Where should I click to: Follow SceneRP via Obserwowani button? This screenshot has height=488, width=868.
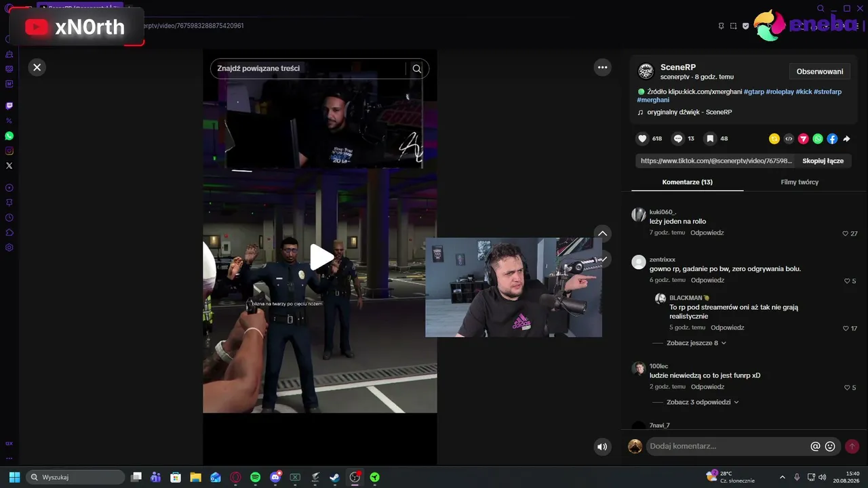pyautogui.click(x=820, y=72)
